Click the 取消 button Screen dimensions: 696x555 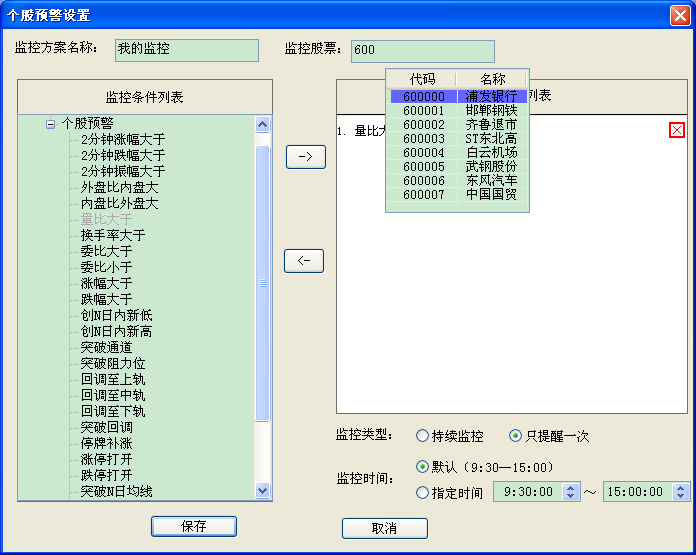point(384,528)
